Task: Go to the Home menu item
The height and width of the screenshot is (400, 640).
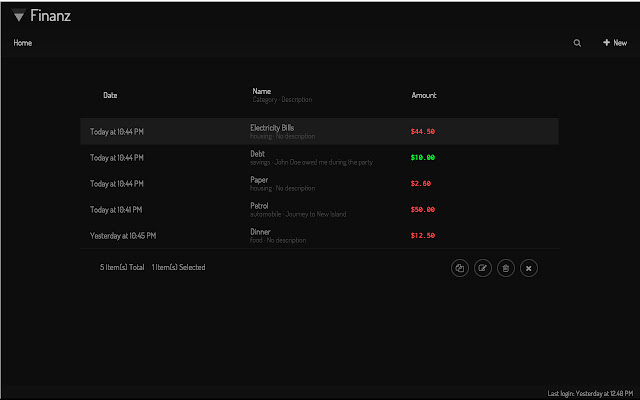Action: click(23, 42)
